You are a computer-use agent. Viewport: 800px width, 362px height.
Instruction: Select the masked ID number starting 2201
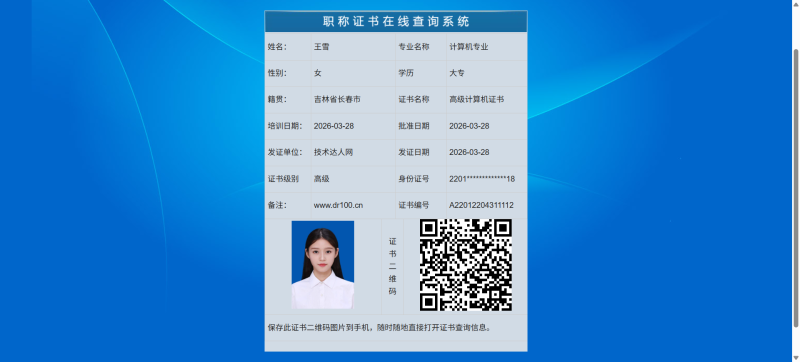(482, 179)
